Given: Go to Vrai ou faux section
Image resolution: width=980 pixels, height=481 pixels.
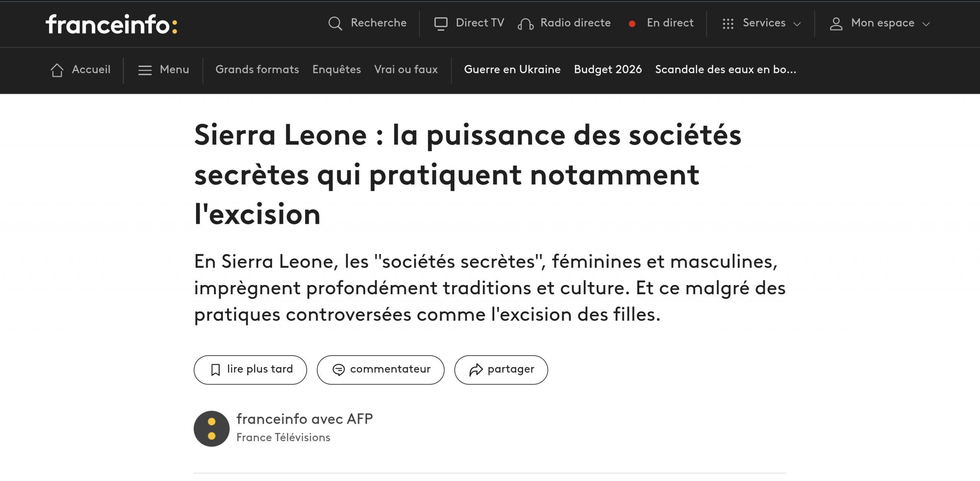Looking at the screenshot, I should click(406, 69).
